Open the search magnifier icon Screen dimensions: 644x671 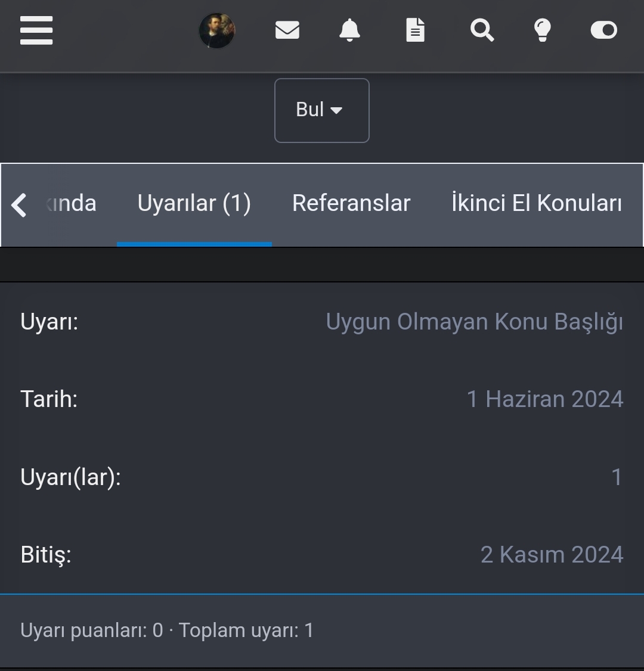point(482,30)
